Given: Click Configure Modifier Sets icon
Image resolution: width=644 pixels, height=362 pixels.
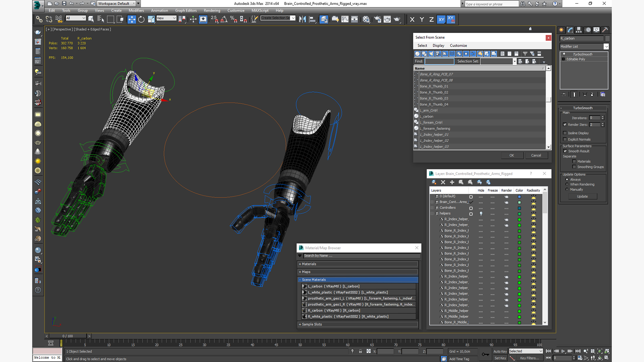Looking at the screenshot, I should click(x=603, y=95).
